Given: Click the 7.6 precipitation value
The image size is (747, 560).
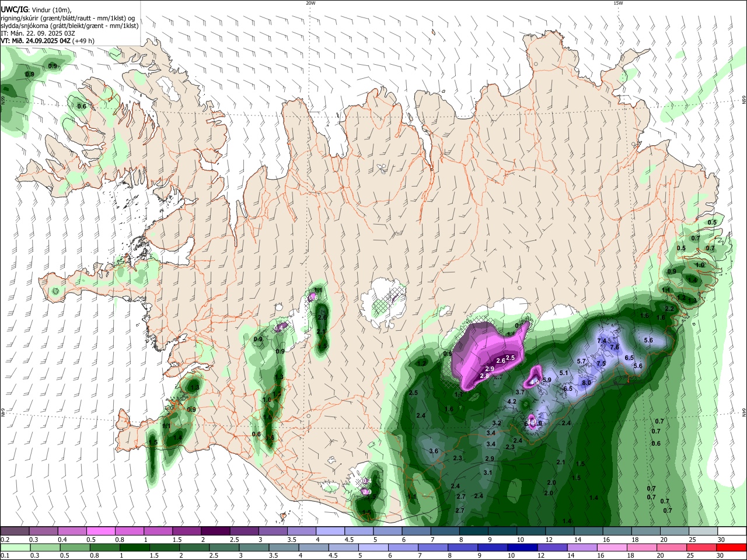Looking at the screenshot, I should [615, 347].
